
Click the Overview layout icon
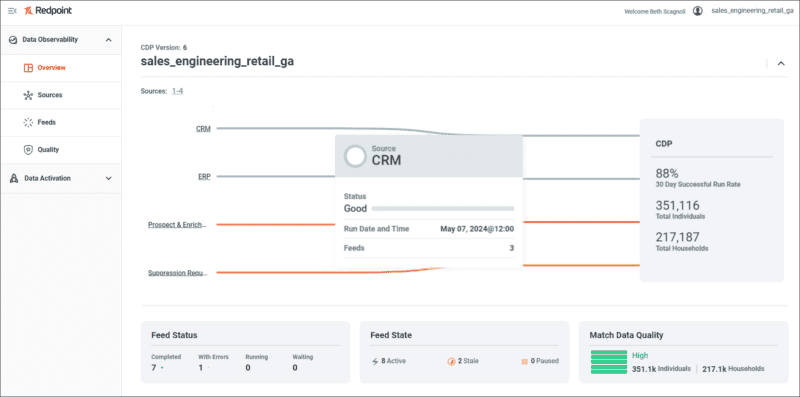29,67
